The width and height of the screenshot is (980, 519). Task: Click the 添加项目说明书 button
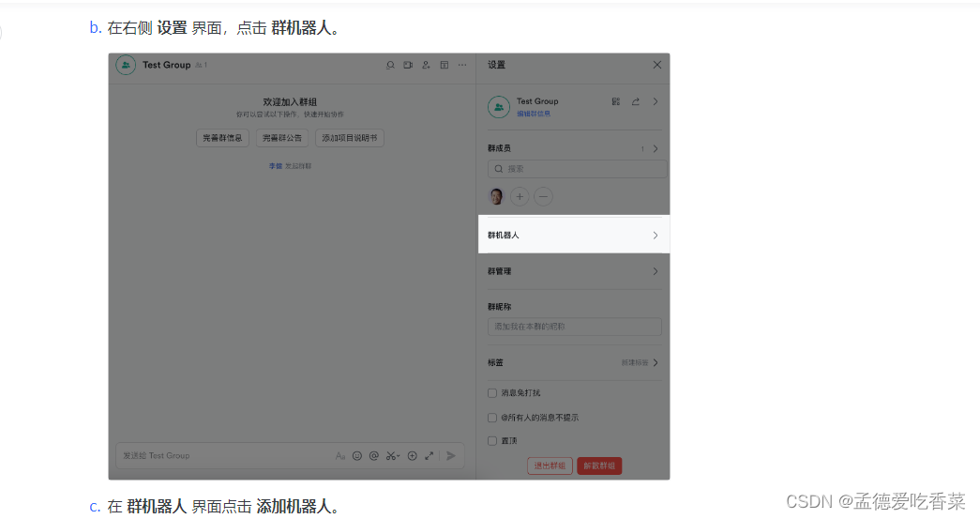350,138
